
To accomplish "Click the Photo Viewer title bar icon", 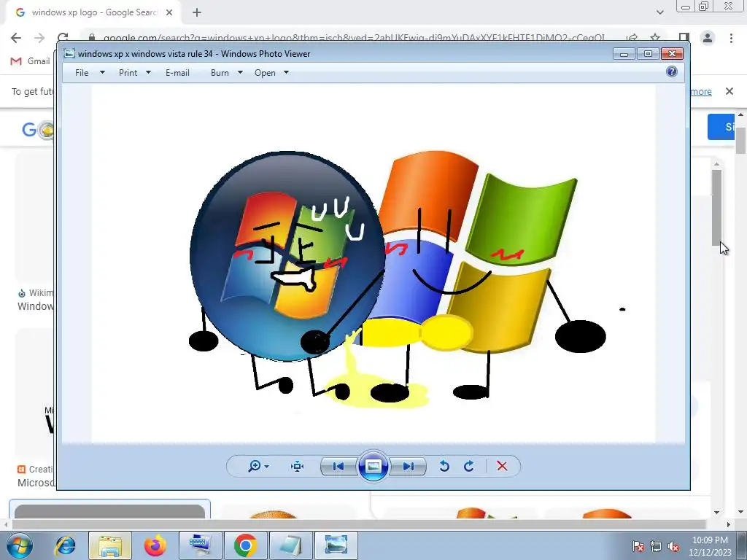I will [x=69, y=54].
